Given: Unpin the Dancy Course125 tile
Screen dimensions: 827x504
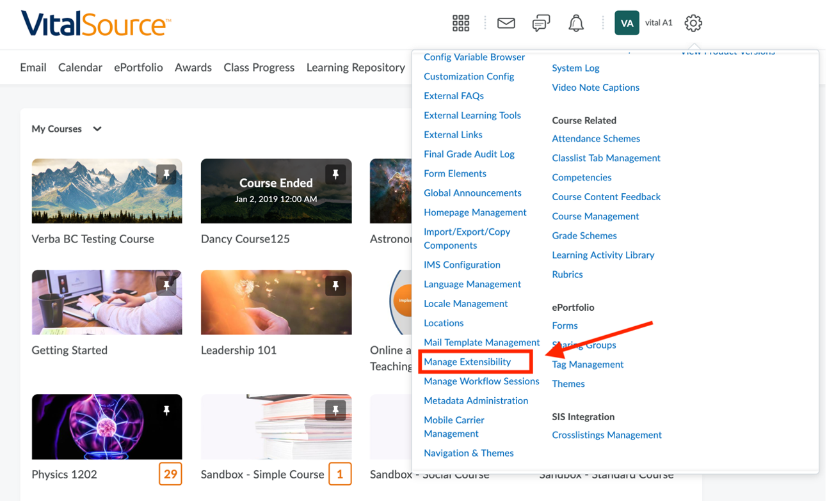Looking at the screenshot, I should [x=335, y=175].
